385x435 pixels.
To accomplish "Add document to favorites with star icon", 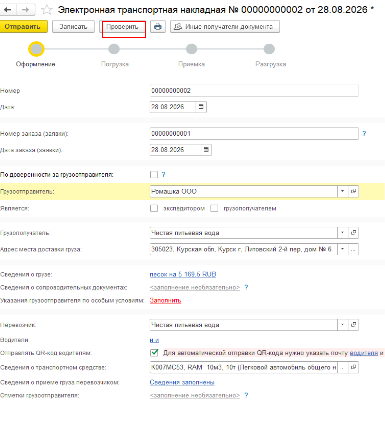I will click(46, 10).
